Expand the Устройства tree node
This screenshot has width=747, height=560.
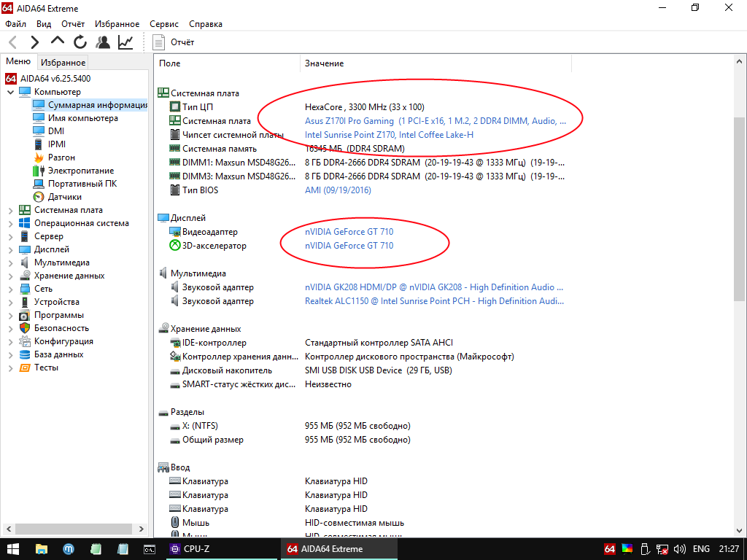pyautogui.click(x=10, y=302)
